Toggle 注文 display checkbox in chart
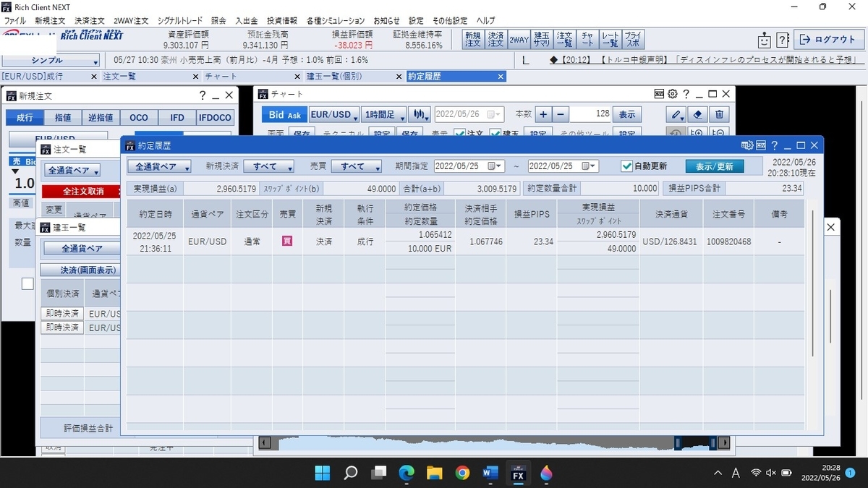Screen dimensions: 868x488 pos(459,133)
